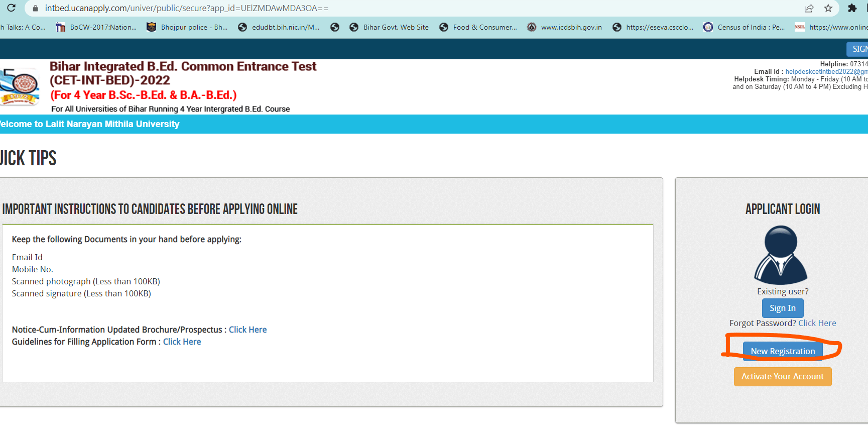This screenshot has height=429, width=868.
Task: Click 'Bihar Integrated B.Ed. Common Entrance Test' title
Action: click(183, 66)
